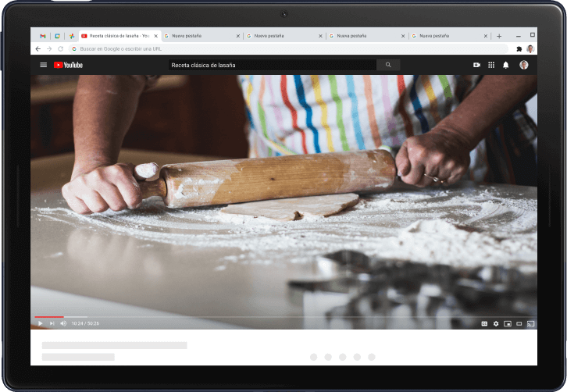
Task: Open video settings gear
Action: click(496, 323)
